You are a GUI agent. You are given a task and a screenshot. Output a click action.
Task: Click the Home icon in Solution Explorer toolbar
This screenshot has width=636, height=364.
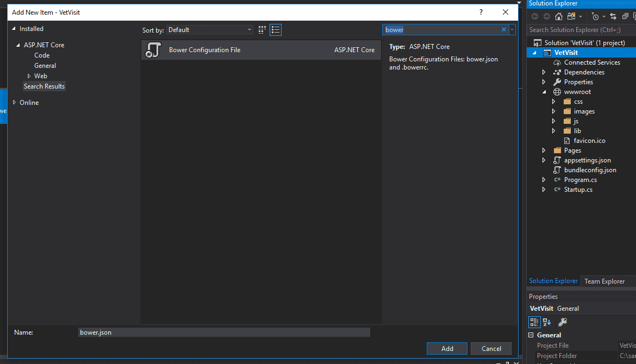tap(558, 16)
